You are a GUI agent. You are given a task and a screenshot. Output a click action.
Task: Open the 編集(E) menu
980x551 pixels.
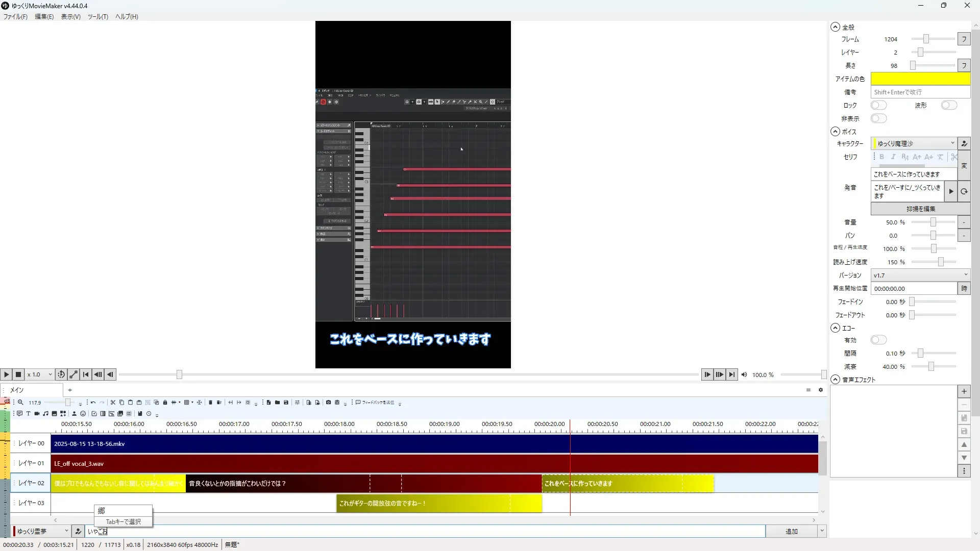click(44, 16)
